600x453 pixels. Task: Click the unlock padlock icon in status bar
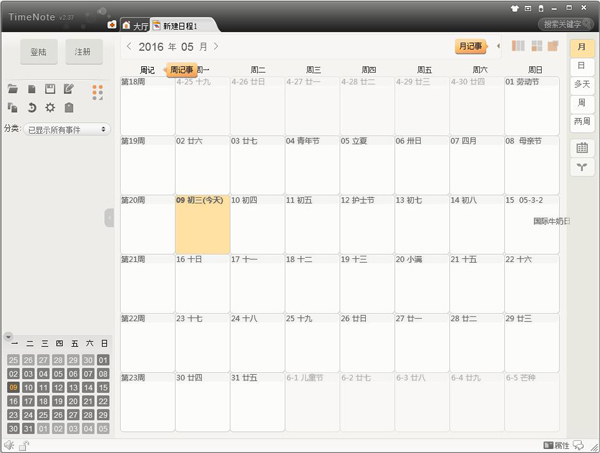pyautogui.click(x=24, y=445)
